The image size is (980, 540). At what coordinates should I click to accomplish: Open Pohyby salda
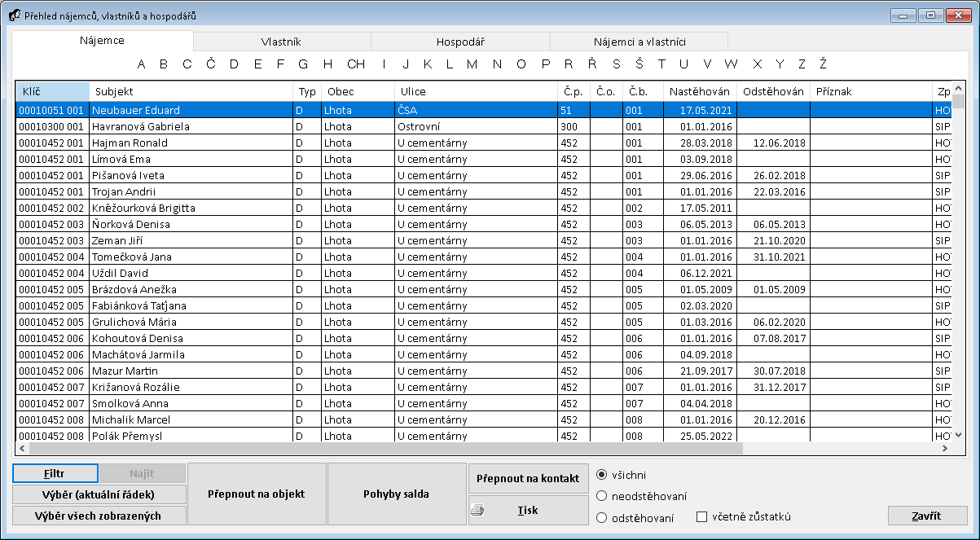click(x=396, y=494)
